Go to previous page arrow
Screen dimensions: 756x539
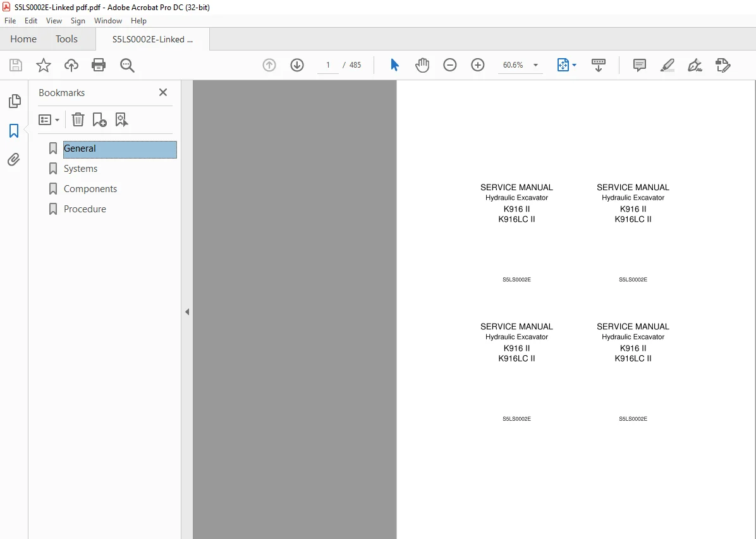269,65
